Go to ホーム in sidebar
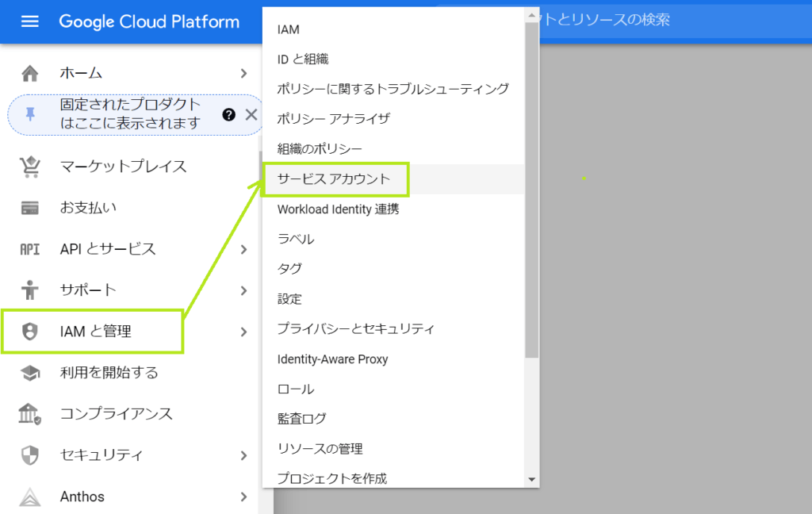This screenshot has width=812, height=514. coord(81,73)
